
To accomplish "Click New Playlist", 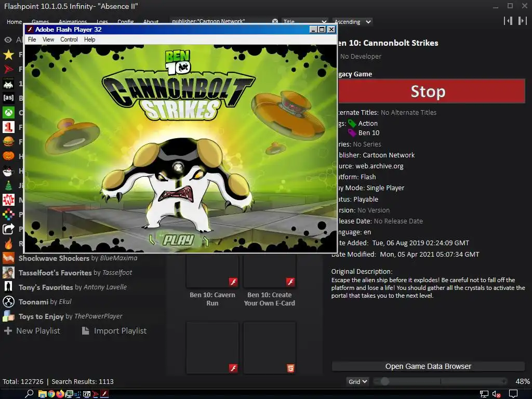I will click(x=32, y=331).
